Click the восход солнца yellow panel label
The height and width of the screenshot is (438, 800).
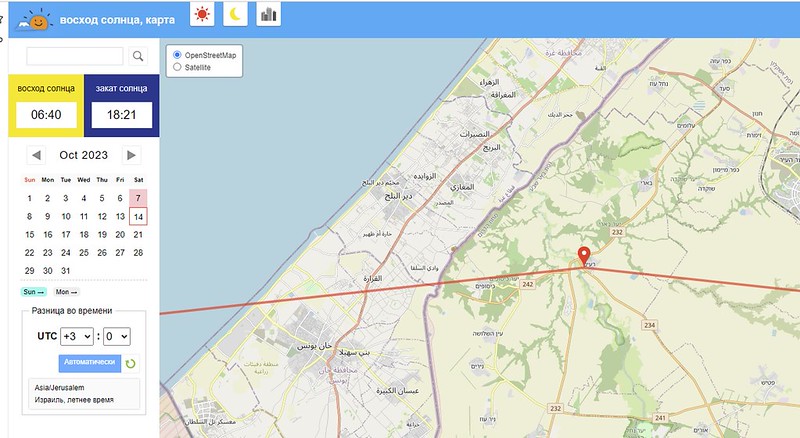(46, 88)
